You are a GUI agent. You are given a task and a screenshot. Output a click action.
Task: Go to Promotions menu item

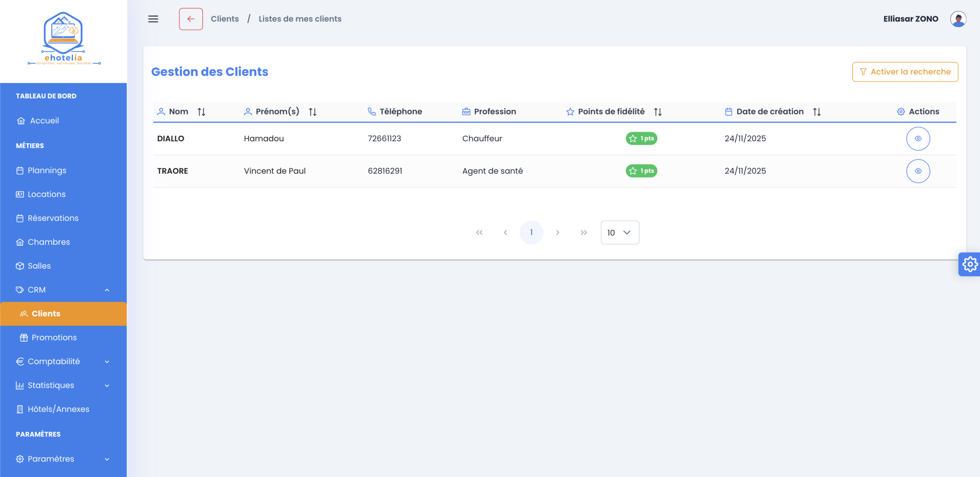(54, 337)
